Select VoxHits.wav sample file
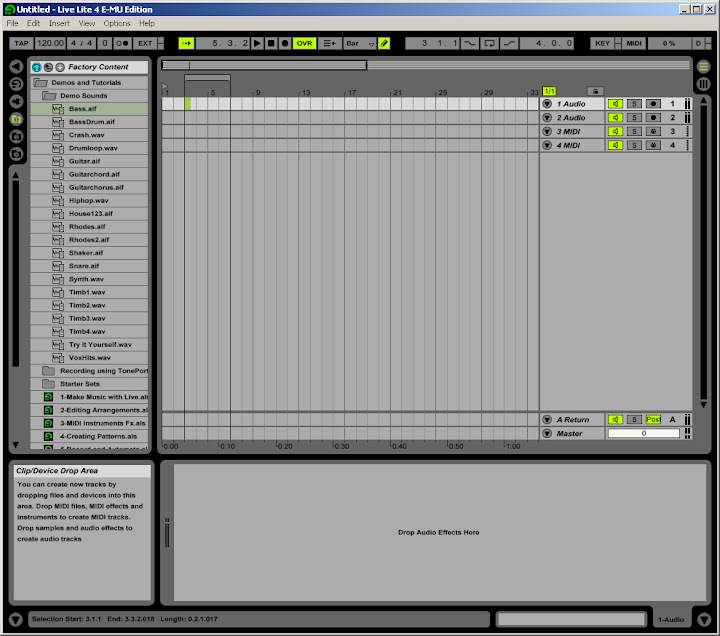Image resolution: width=720 pixels, height=636 pixels. tap(90, 357)
